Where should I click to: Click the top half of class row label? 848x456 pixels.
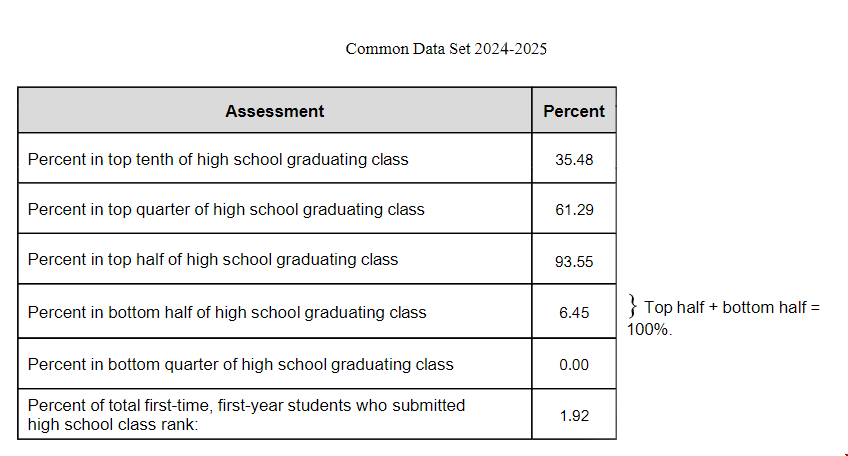[213, 260]
